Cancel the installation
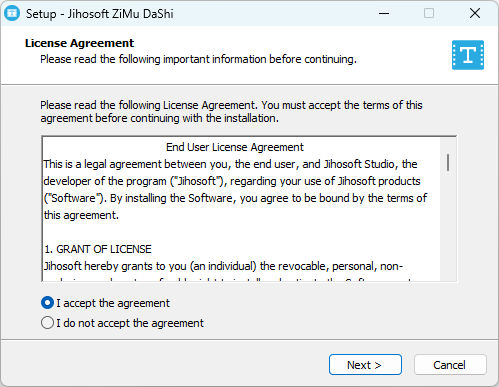 point(450,365)
